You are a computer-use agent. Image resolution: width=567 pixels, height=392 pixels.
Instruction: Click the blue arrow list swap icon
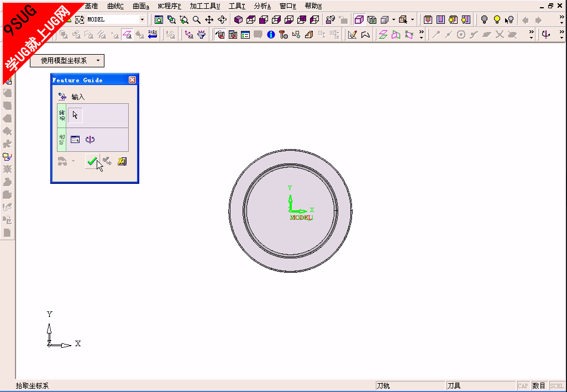(153, 35)
